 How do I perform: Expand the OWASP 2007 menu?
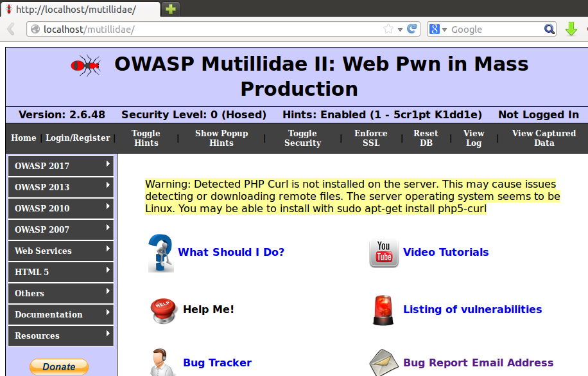(61, 229)
